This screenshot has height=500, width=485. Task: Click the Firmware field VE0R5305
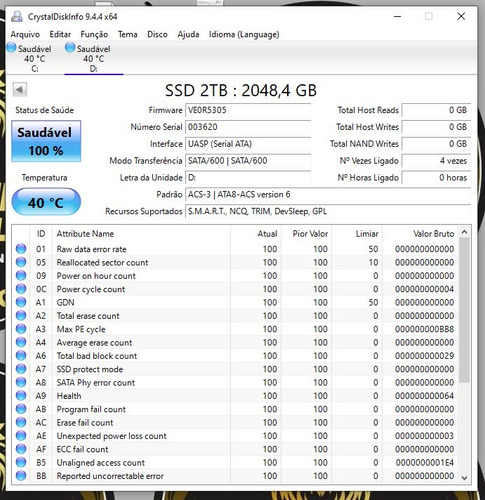248,110
